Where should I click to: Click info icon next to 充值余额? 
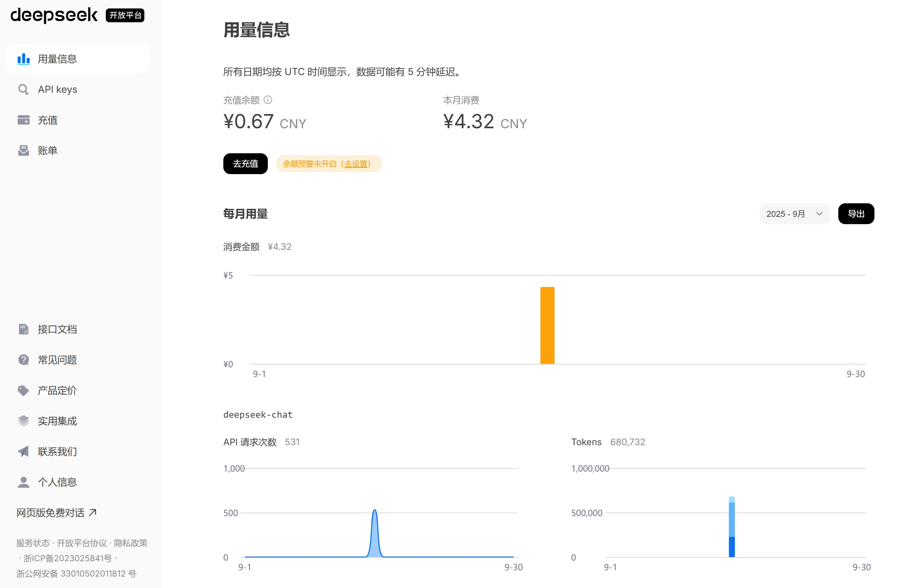point(268,100)
